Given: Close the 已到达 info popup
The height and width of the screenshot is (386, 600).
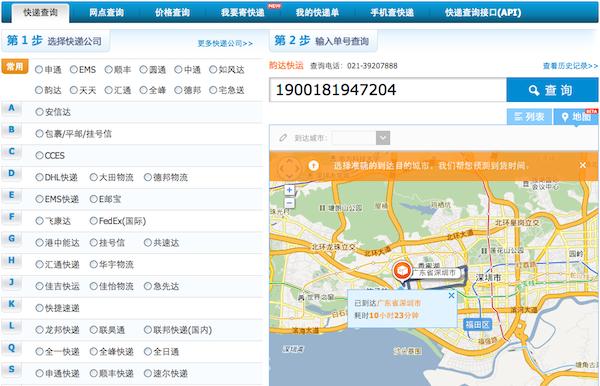Looking at the screenshot, I should [x=452, y=295].
